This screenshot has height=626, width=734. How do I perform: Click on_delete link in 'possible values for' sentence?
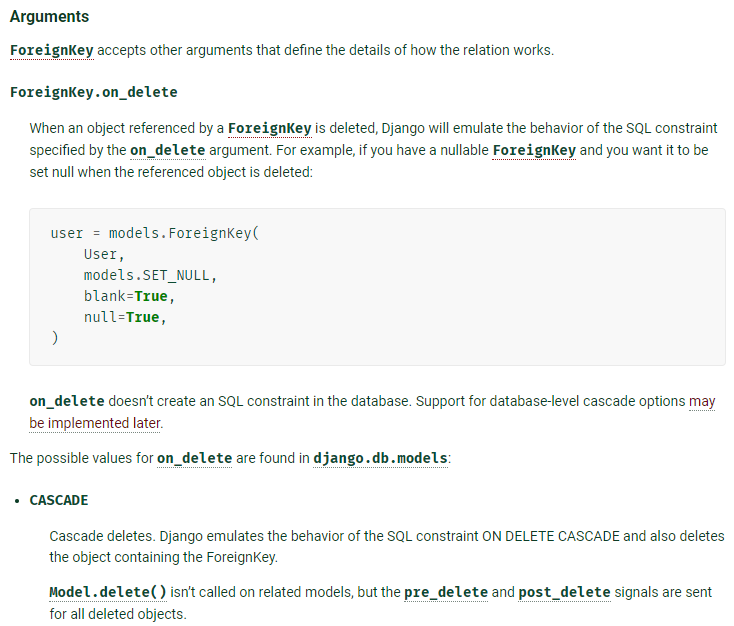[194, 458]
